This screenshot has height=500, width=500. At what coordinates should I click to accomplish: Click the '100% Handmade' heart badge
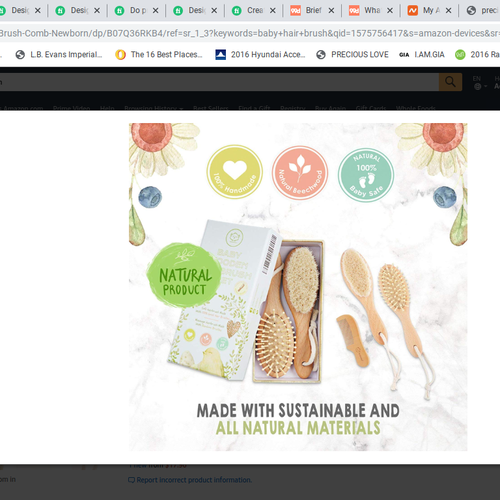[235, 172]
